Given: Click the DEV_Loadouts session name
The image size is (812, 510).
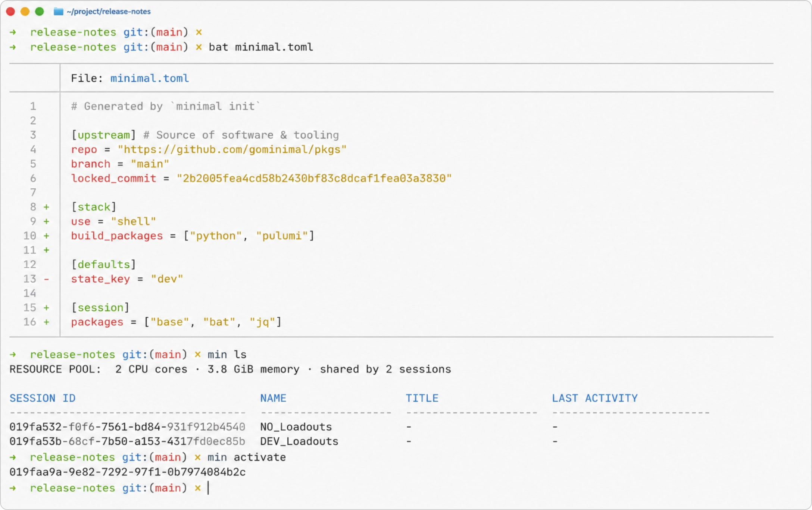Looking at the screenshot, I should (299, 441).
